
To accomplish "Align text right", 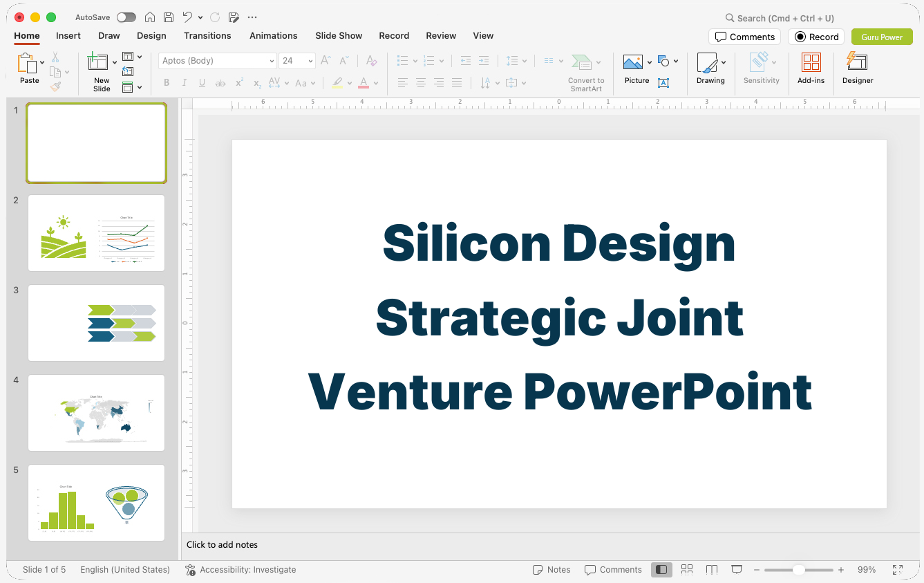I will coord(439,83).
